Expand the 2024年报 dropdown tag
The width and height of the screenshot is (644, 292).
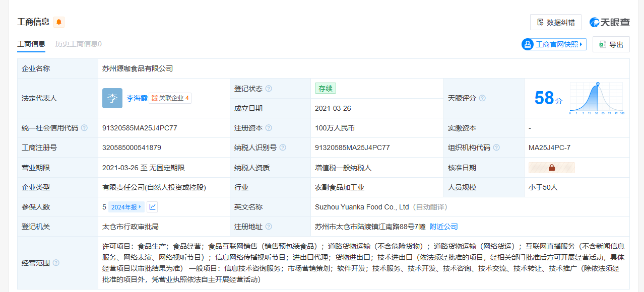pyautogui.click(x=126, y=207)
